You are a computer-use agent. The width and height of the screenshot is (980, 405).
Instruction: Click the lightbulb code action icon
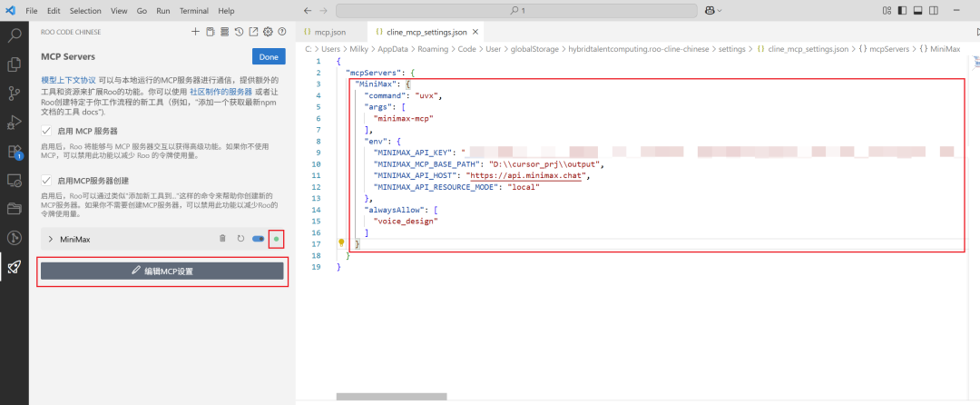tap(342, 242)
